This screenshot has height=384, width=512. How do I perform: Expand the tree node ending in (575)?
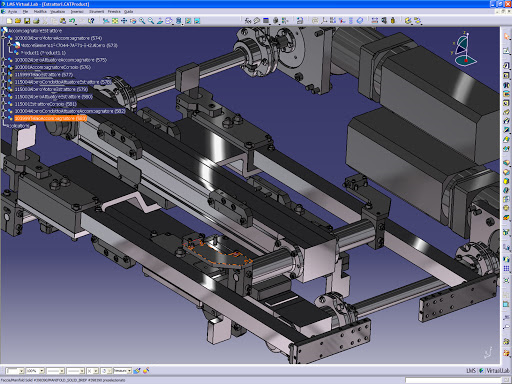[4, 60]
